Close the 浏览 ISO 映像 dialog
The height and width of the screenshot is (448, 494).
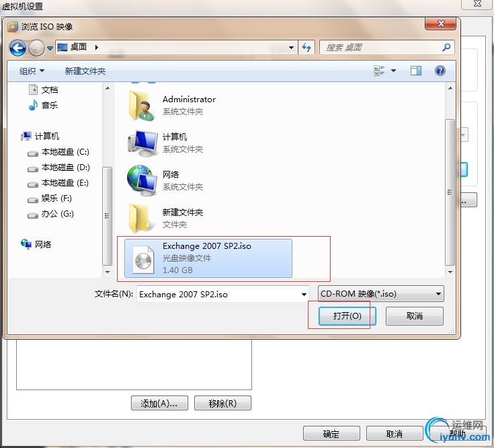pos(440,24)
